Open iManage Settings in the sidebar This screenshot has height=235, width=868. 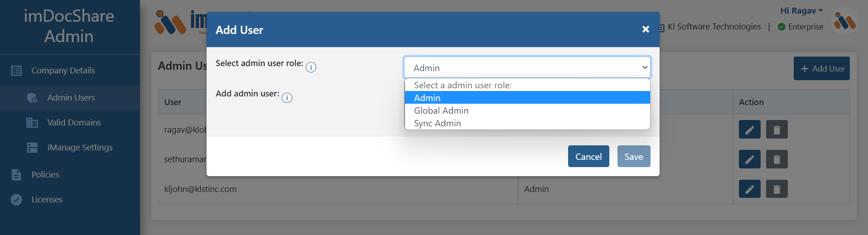click(x=80, y=148)
